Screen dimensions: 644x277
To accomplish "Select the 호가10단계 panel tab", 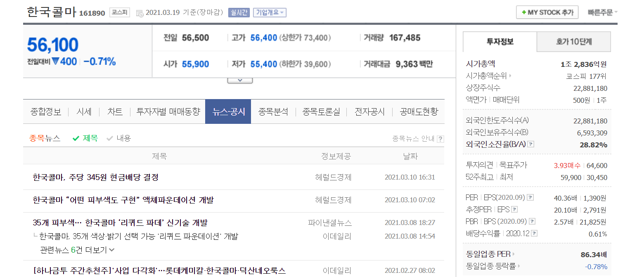I will (x=574, y=42).
